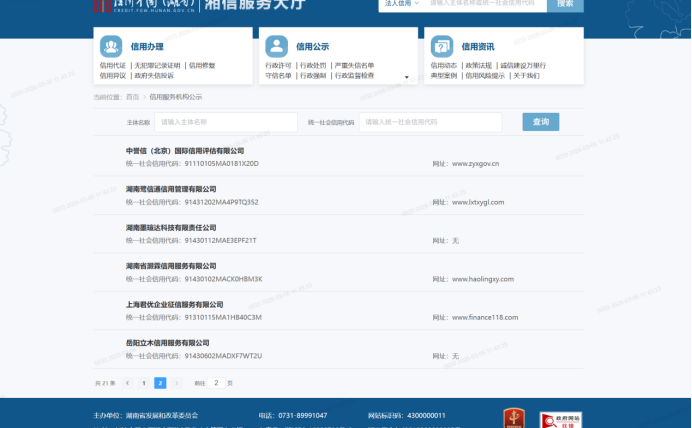Open 政策法规 link
692x428 pixels.
point(478,65)
